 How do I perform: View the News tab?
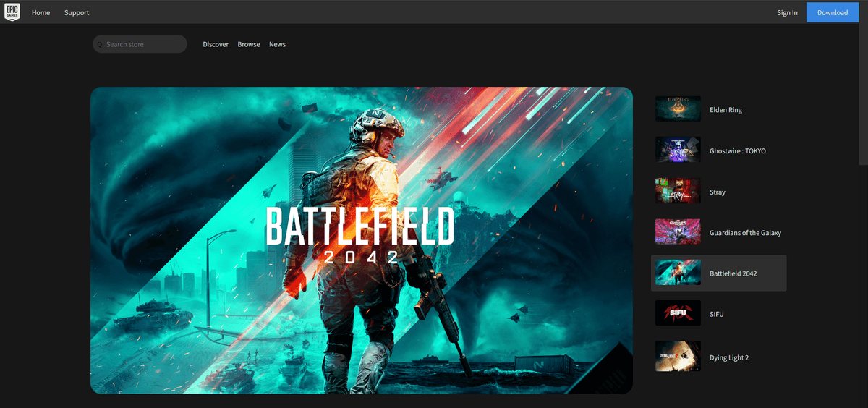277,44
